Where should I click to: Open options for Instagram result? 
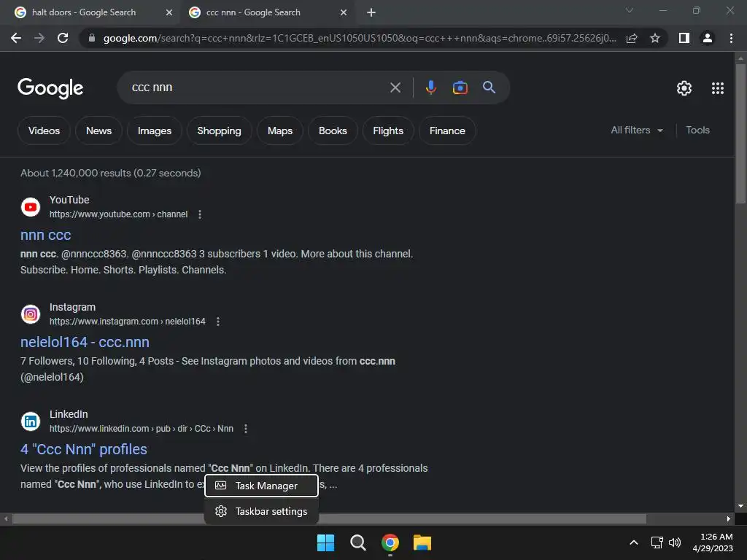[218, 322]
